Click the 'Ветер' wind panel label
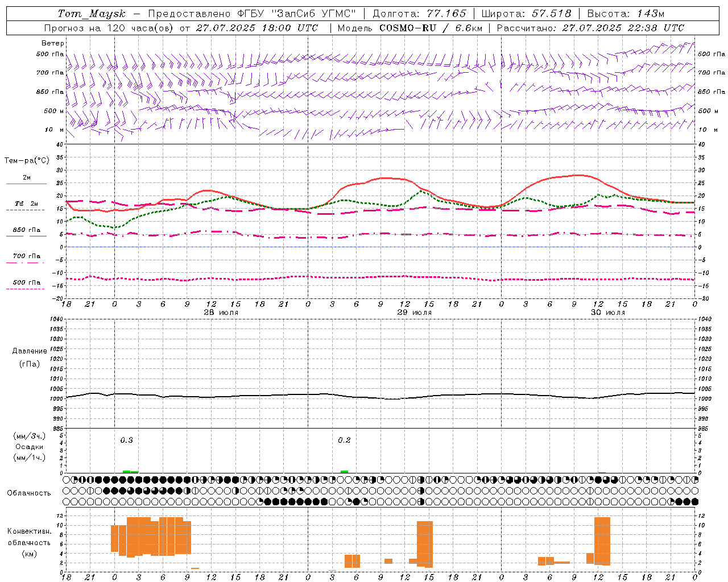Screen dimensions: 728x582 (53, 43)
